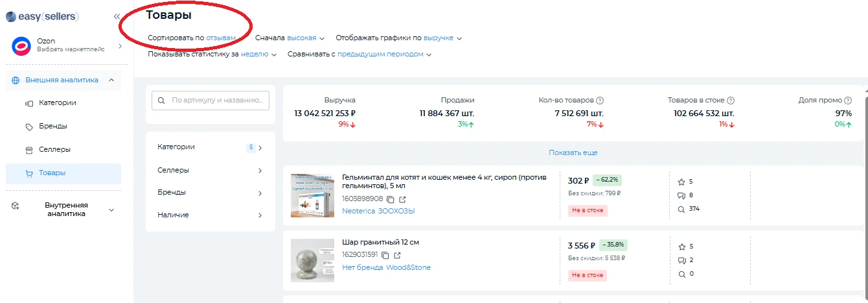Image resolution: width=868 pixels, height=303 pixels.
Task: Open Neoterica brand link
Action: [x=359, y=211]
